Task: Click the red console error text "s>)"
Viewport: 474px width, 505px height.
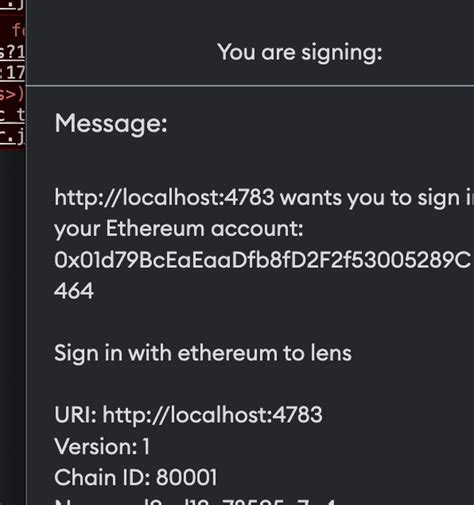Action: 12,94
